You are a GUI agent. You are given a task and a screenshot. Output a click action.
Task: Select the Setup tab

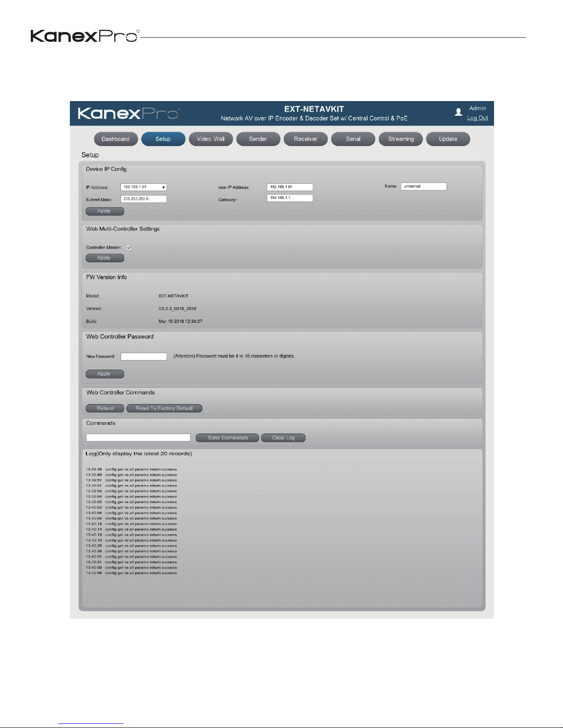tap(163, 139)
